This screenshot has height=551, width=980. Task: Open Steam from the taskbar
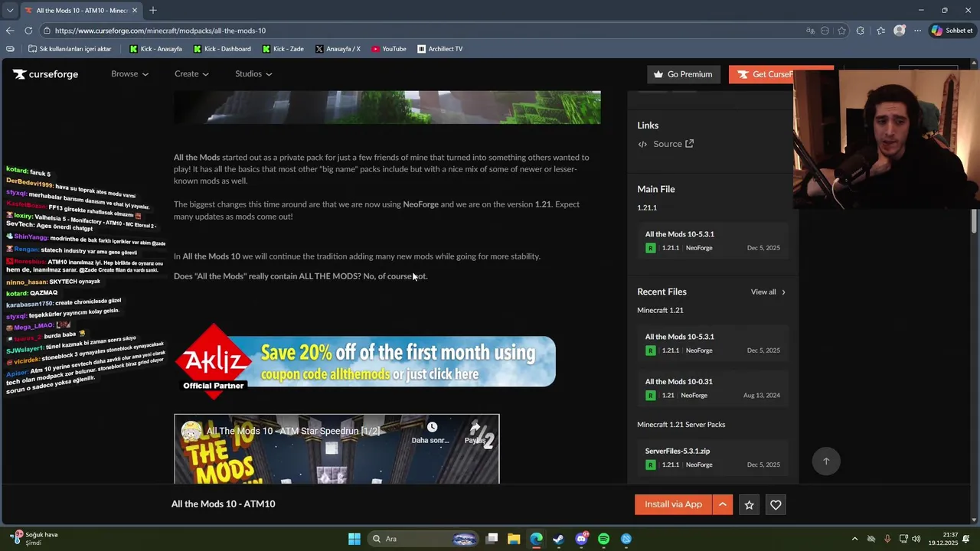[558, 539]
